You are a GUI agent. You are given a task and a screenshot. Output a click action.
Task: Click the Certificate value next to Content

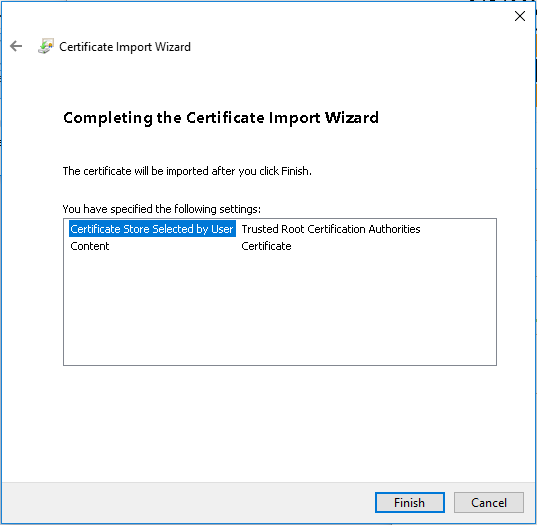[x=266, y=246]
